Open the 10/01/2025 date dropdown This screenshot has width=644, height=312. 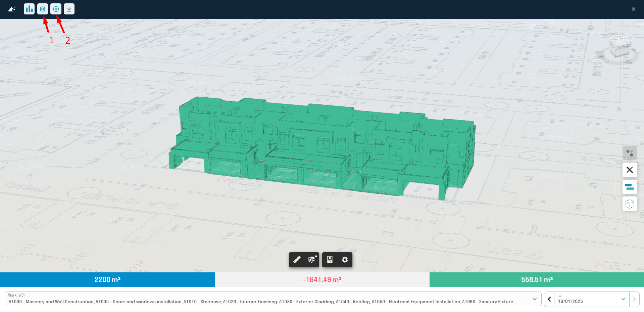point(592,299)
